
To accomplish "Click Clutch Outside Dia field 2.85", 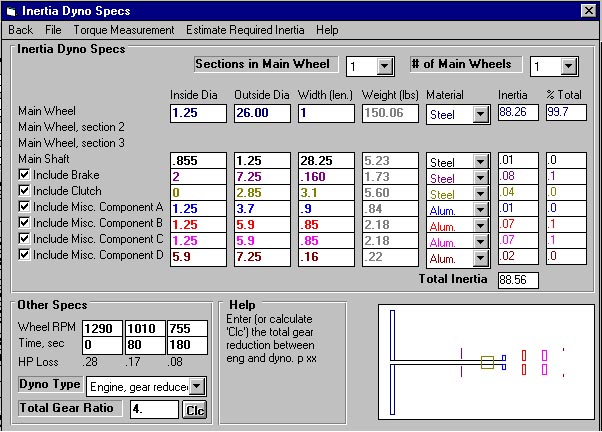I will click(262, 193).
